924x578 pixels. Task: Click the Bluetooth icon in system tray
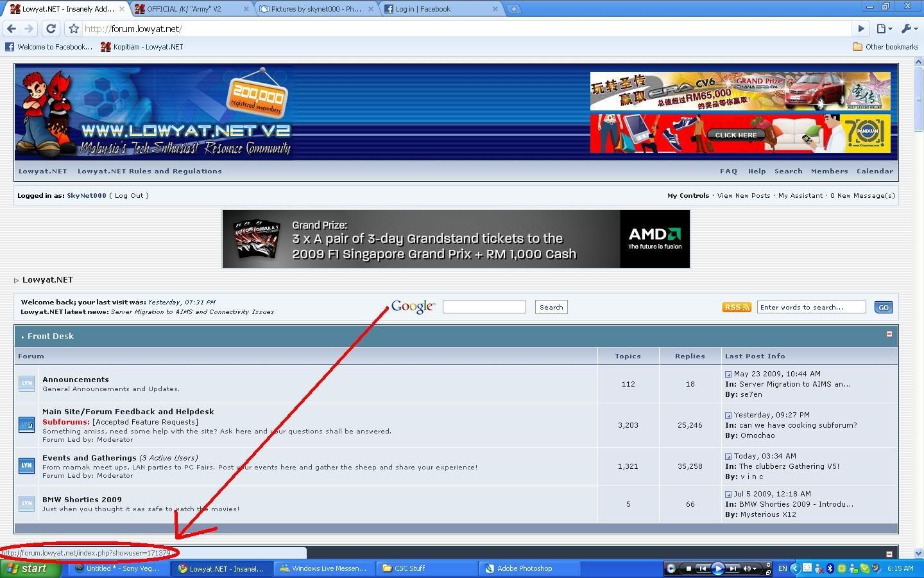coord(830,568)
